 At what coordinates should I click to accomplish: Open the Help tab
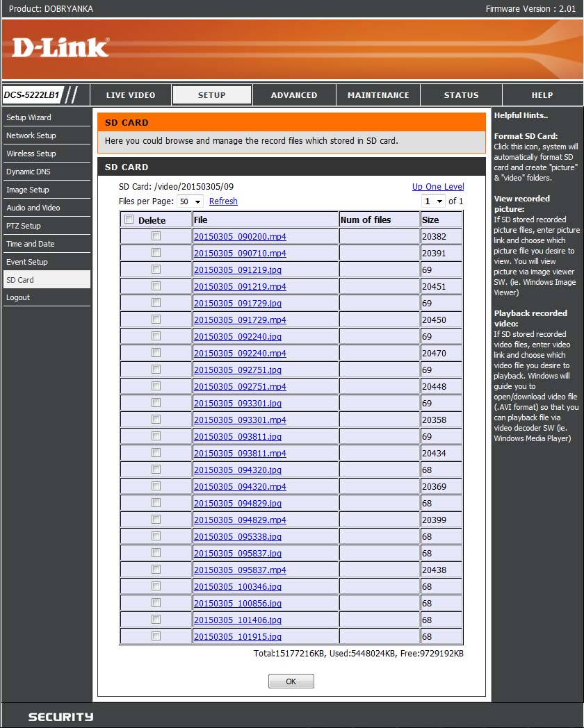tap(542, 95)
